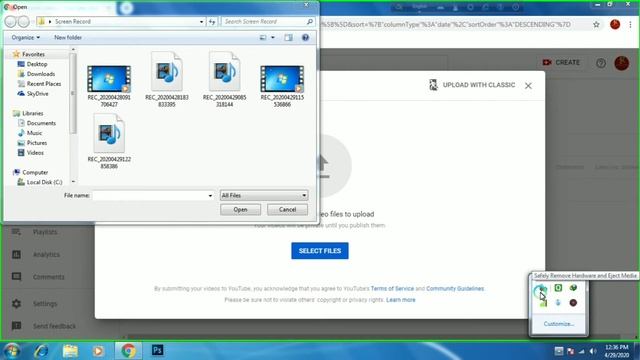Open Windows Explorer from the taskbar
The height and width of the screenshot is (360, 640).
[70, 351]
